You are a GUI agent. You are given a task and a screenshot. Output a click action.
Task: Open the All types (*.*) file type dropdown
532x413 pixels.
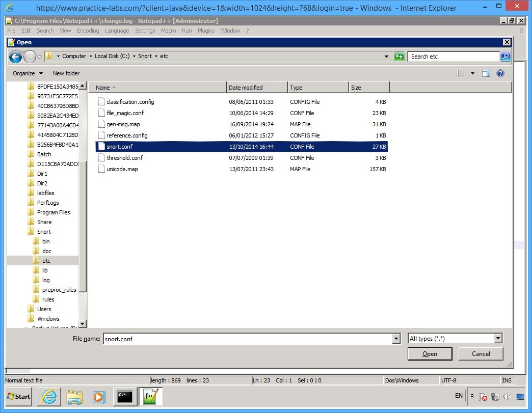[454, 338]
